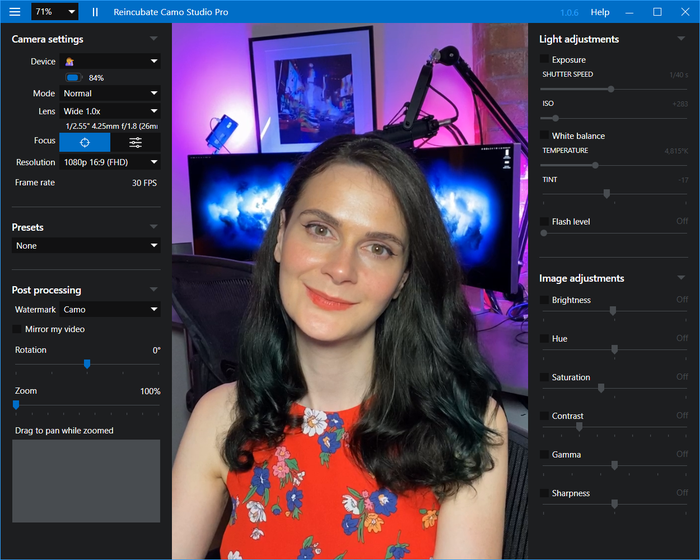The height and width of the screenshot is (560, 700).
Task: Maximize the Camo Studio window
Action: tap(657, 12)
